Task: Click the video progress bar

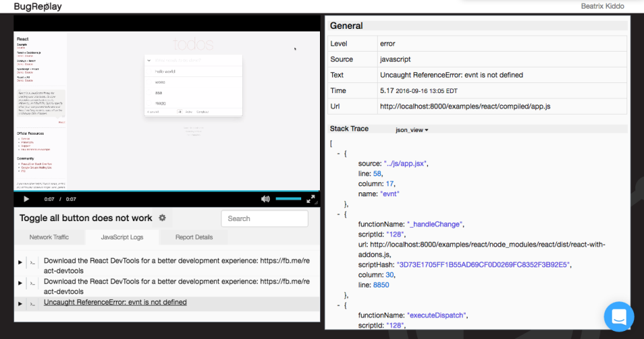Action: (x=167, y=191)
